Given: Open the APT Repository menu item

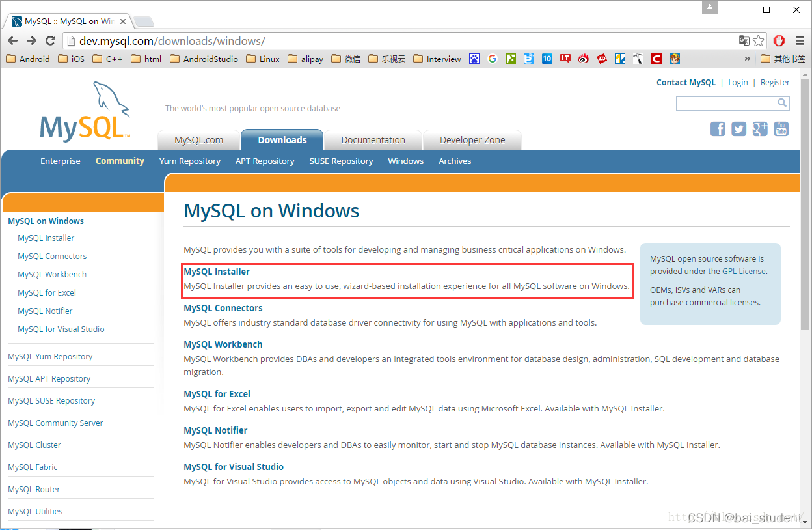Looking at the screenshot, I should pyautogui.click(x=265, y=161).
